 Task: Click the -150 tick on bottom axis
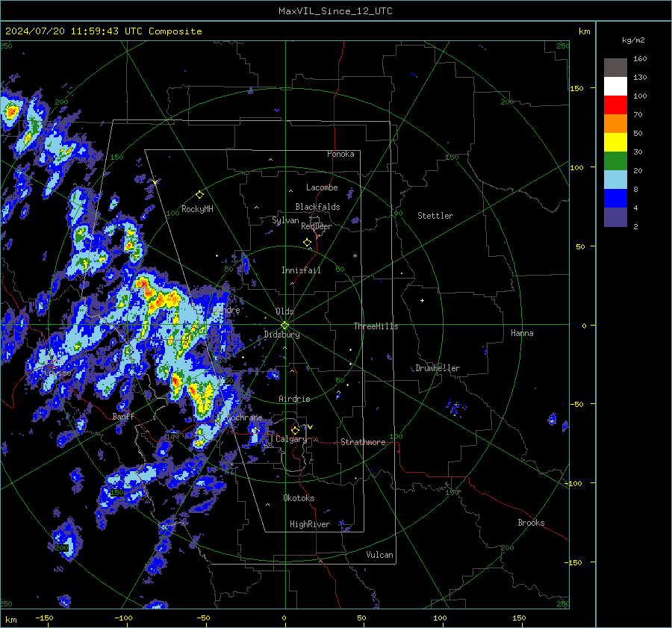(44, 618)
